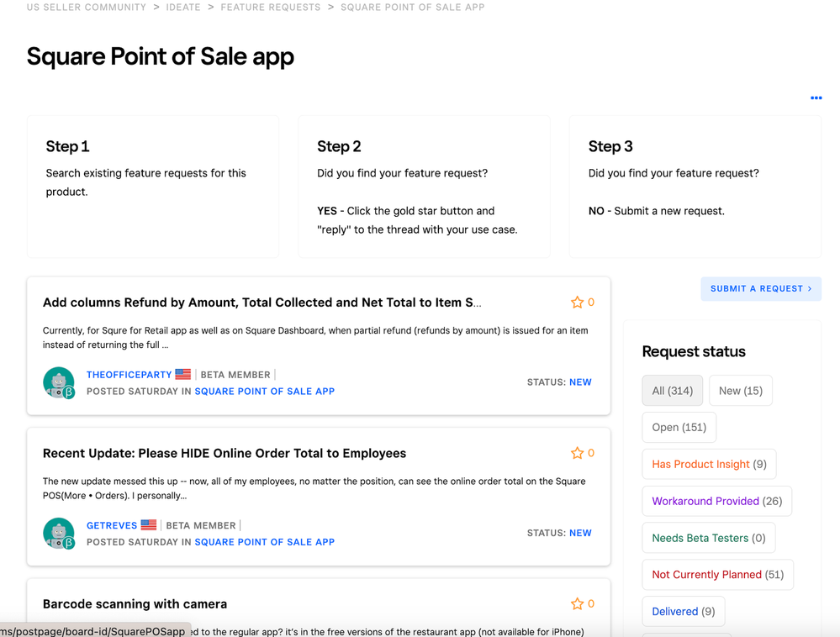Click GETREVES robot avatar
This screenshot has width=840, height=637.
point(59,533)
